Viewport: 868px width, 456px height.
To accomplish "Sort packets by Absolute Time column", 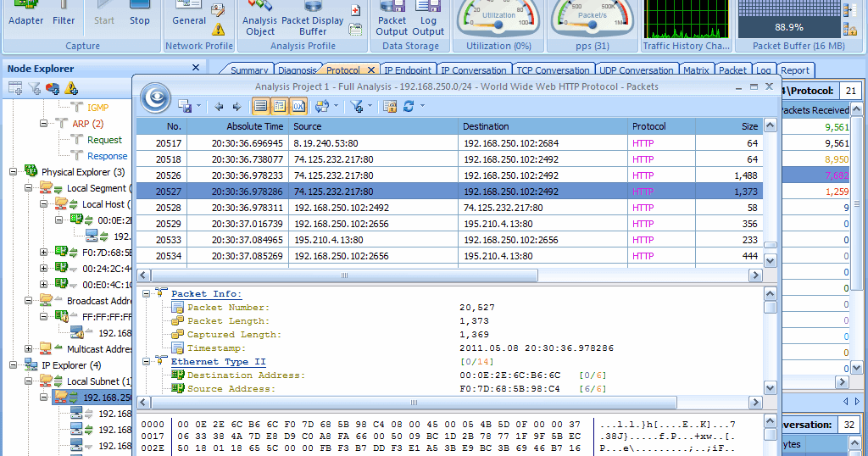I will [x=237, y=126].
